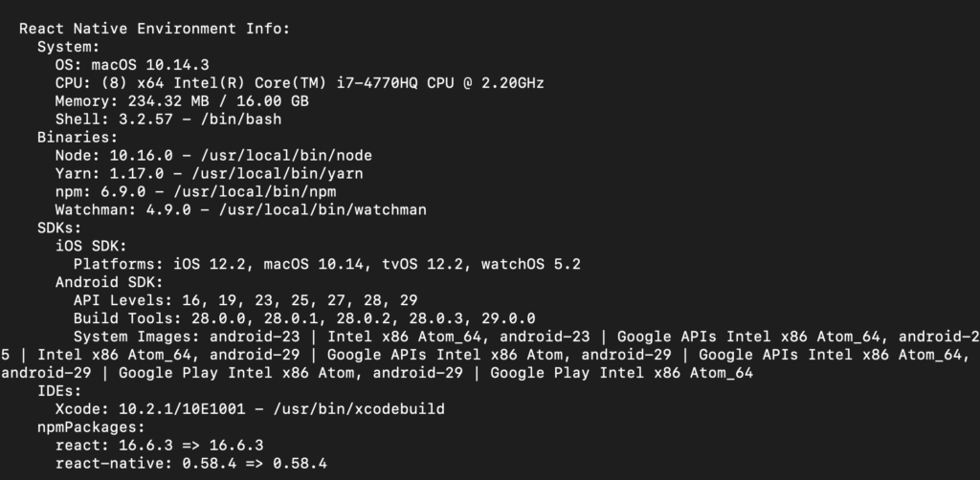Click the "iOS SDK:" label
Screen dimensions: 980x480
pos(91,246)
